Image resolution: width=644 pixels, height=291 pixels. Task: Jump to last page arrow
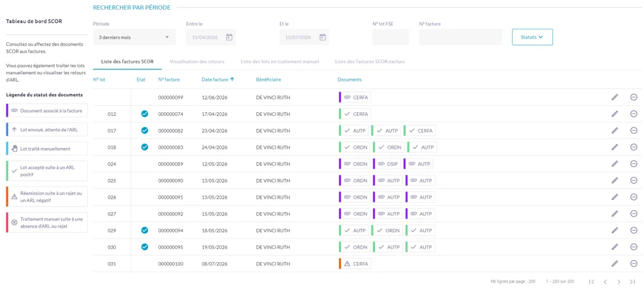pos(632,281)
